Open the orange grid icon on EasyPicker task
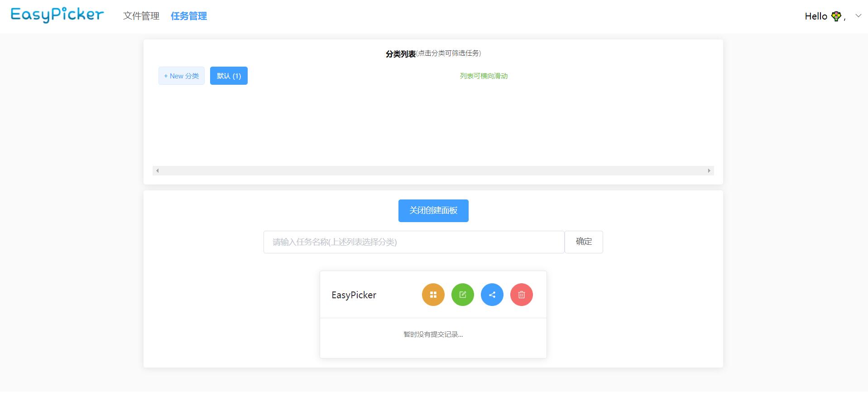Screen dimensions: 868x398 (x=433, y=295)
